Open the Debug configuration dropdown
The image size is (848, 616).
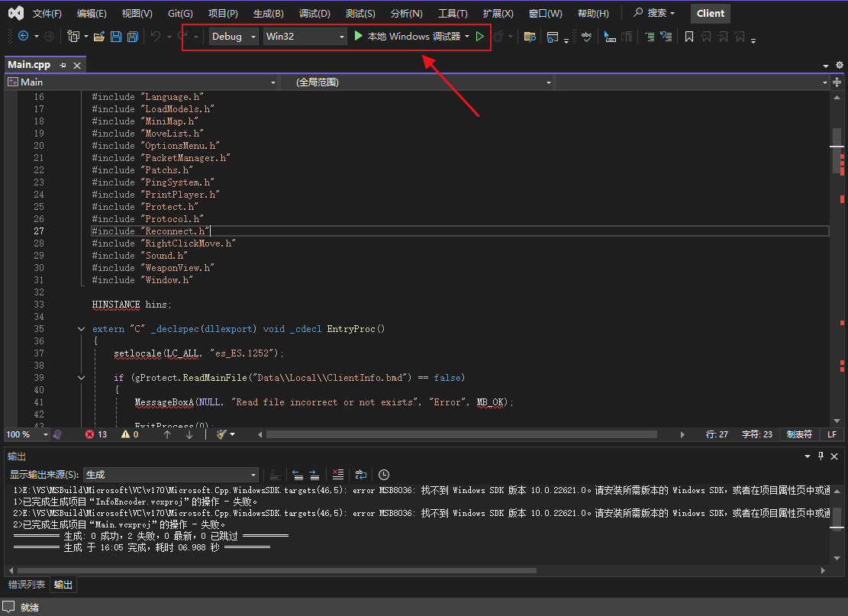234,37
